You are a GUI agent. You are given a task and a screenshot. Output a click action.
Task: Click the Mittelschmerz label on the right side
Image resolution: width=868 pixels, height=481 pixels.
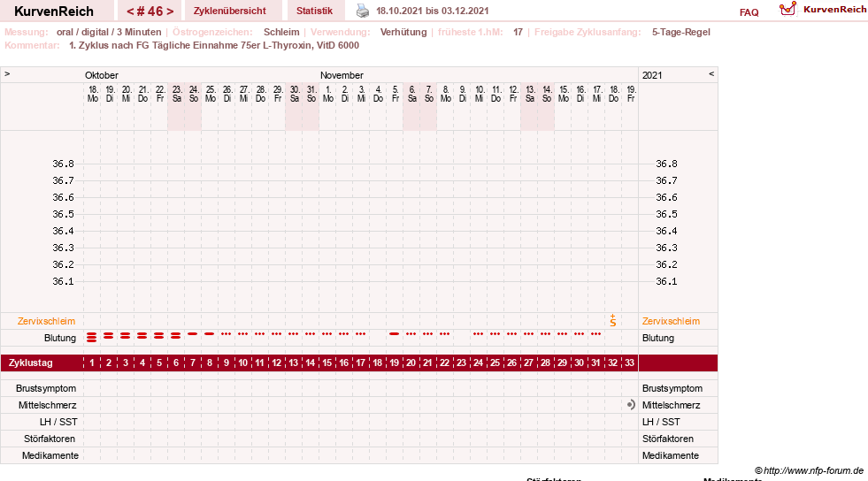[671, 405]
